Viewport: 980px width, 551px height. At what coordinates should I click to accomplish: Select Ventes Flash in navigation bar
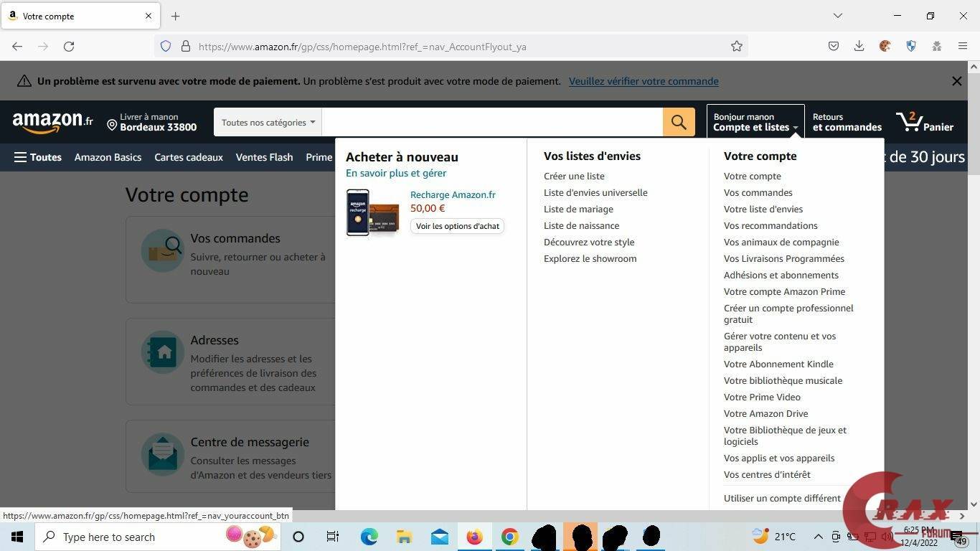(x=264, y=157)
